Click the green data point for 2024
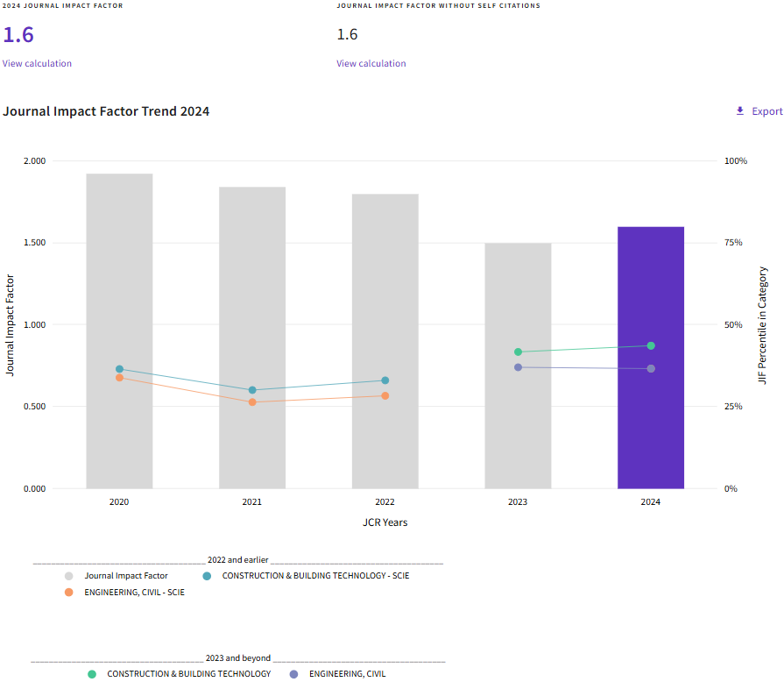 point(651,345)
